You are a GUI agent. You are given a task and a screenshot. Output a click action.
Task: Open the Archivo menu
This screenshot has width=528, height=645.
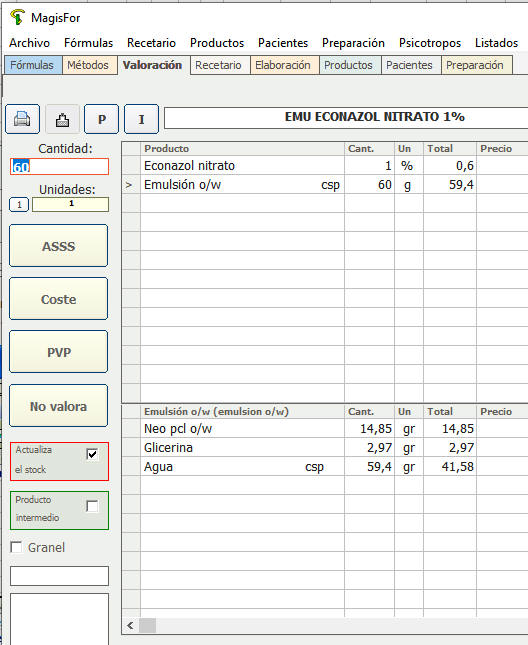[x=30, y=43]
